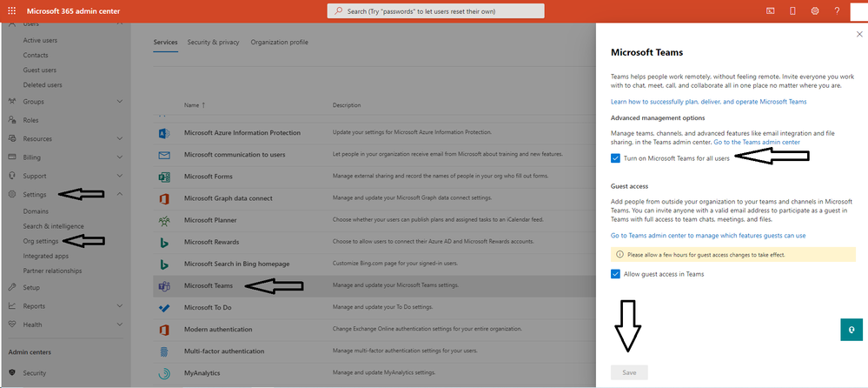The height and width of the screenshot is (388, 868).
Task: Click the Roles icon in sidebar
Action: point(12,120)
